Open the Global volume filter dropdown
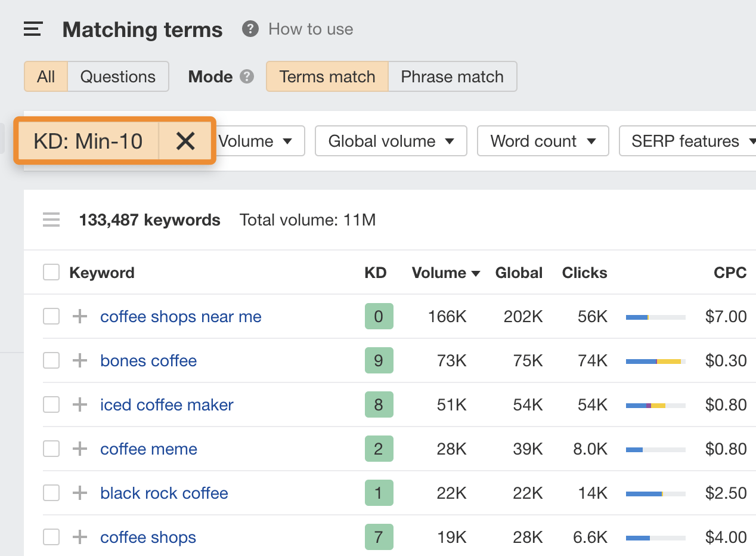This screenshot has height=556, width=756. (391, 141)
